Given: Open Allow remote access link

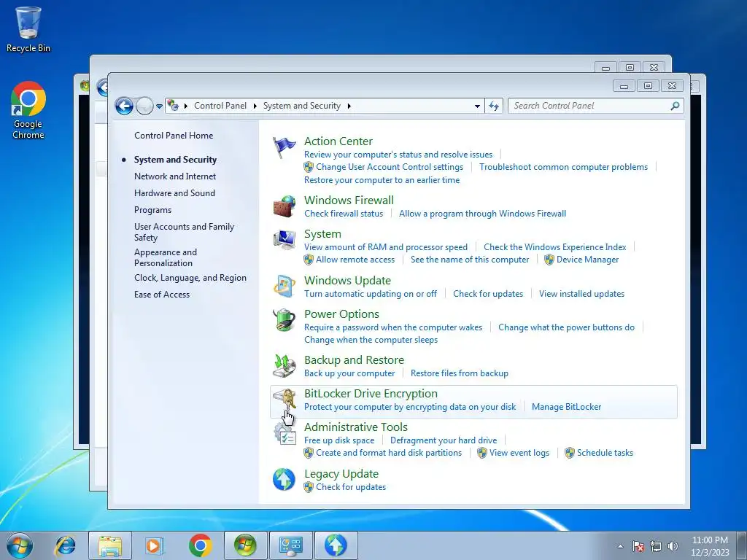Looking at the screenshot, I should (355, 260).
